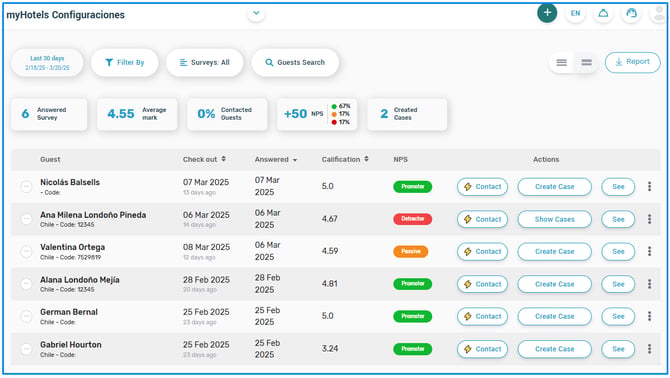Create Case for Nicolás Balsells
Screen dimensions: 670x378
(x=555, y=187)
